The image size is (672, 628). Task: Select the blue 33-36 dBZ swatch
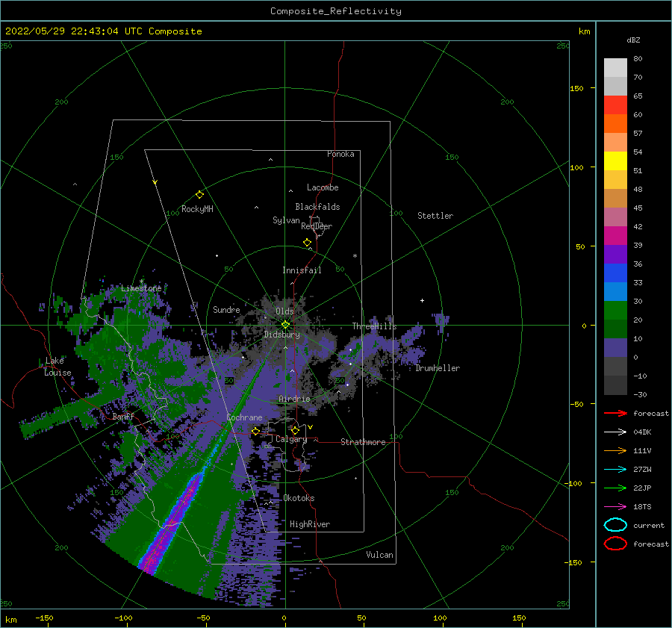(615, 273)
